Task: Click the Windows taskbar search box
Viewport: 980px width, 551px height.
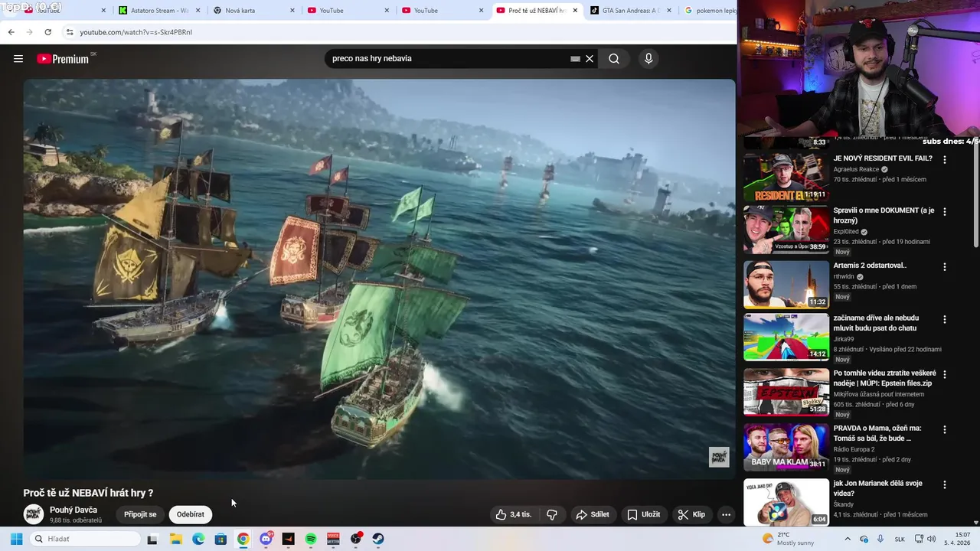Action: (85, 539)
